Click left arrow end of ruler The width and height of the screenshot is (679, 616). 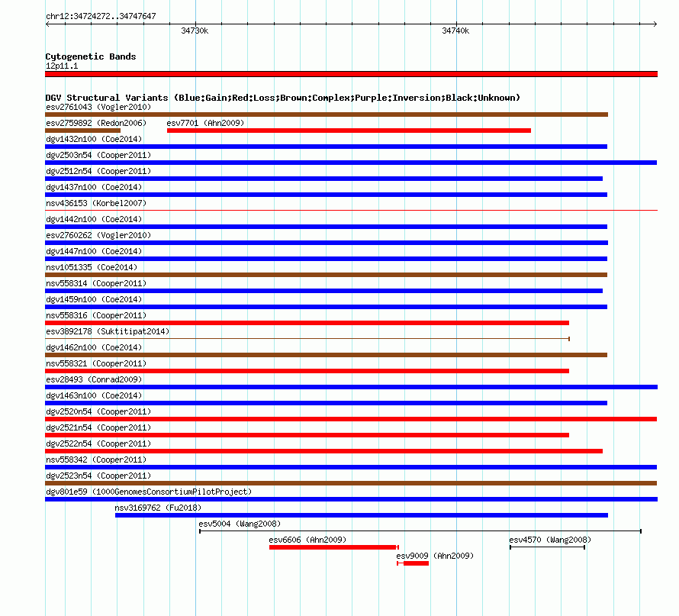(x=47, y=24)
